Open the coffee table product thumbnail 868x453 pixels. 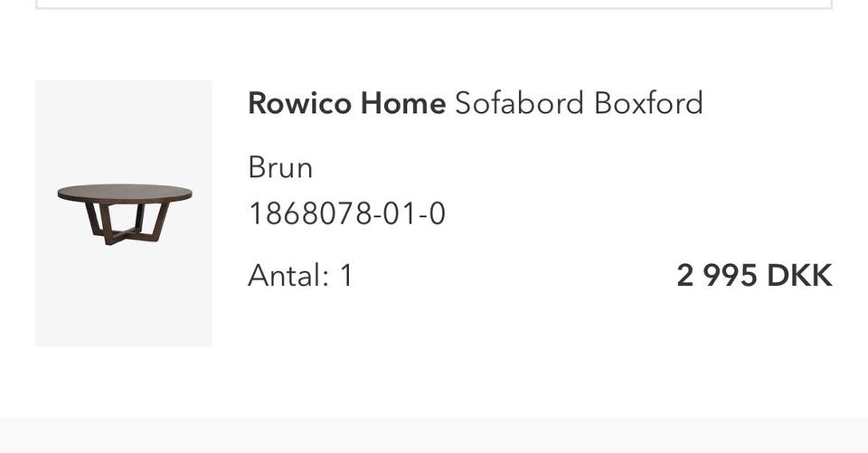click(124, 213)
